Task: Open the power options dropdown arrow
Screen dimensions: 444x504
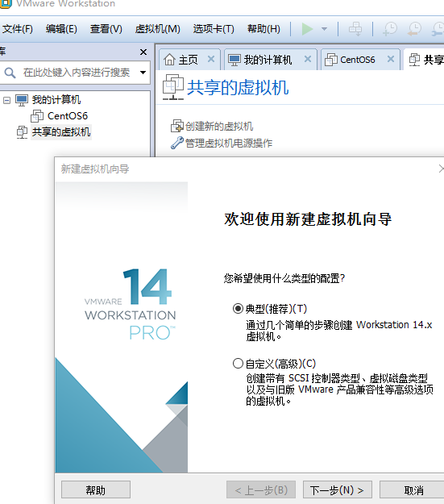Action: pyautogui.click(x=324, y=29)
